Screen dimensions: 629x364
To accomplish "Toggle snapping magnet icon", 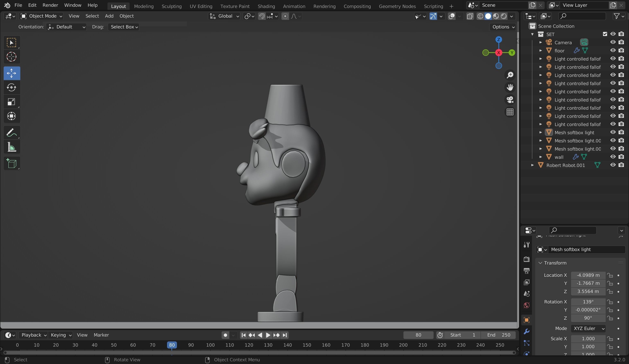I will click(x=262, y=16).
